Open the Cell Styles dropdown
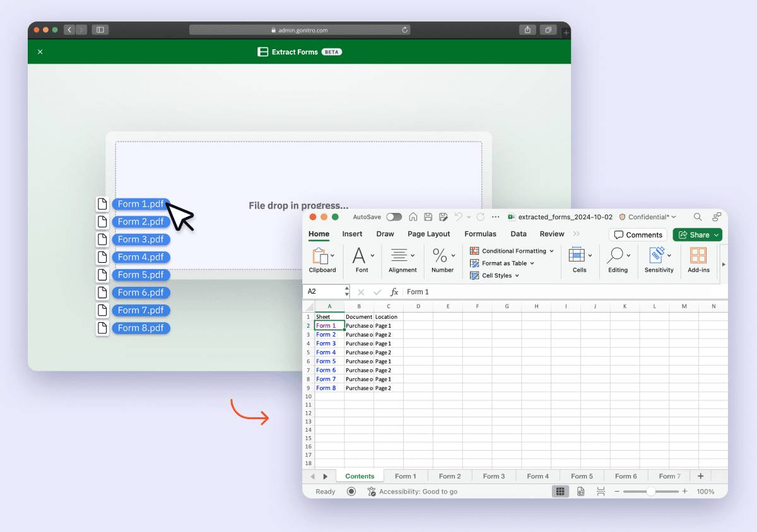 495,275
